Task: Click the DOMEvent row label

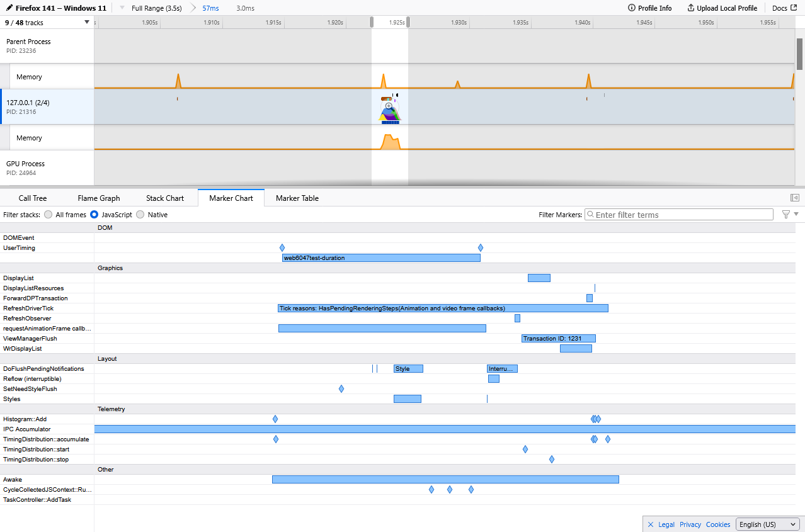Action: [x=19, y=237]
